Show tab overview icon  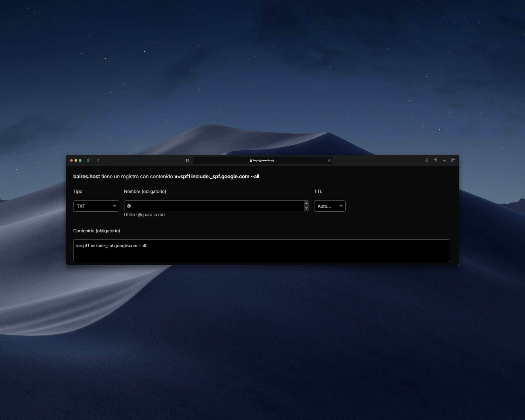[453, 161]
